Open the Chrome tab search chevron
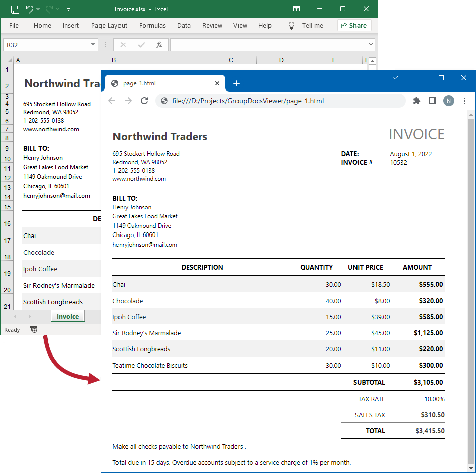 pos(395,78)
